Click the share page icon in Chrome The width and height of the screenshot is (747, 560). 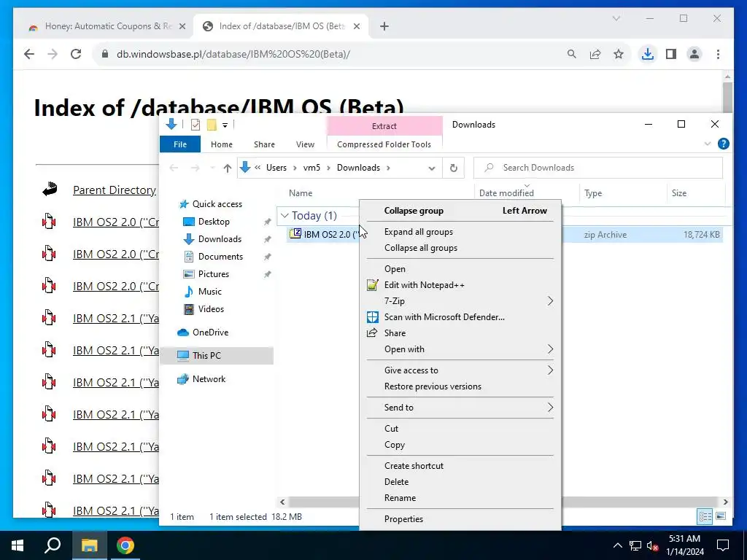click(595, 54)
